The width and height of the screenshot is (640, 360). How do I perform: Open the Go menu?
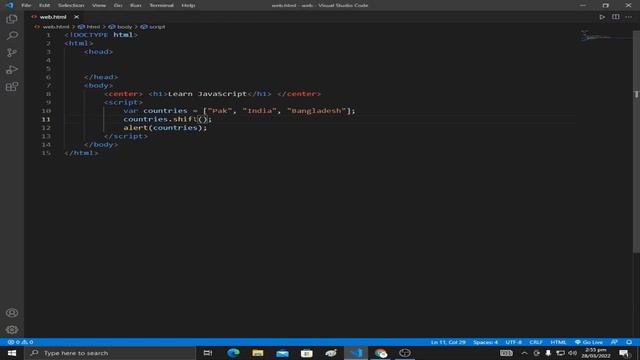(x=118, y=5)
